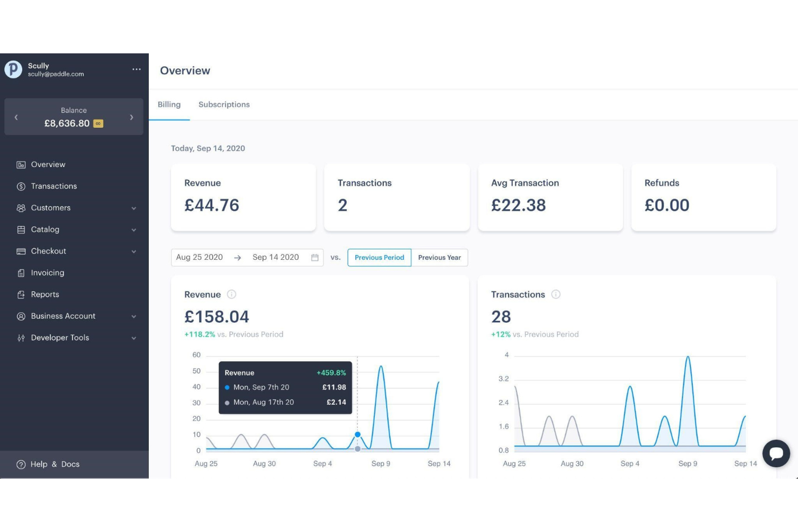The height and width of the screenshot is (532, 798).
Task: Show next balance with right arrow
Action: tap(132, 117)
